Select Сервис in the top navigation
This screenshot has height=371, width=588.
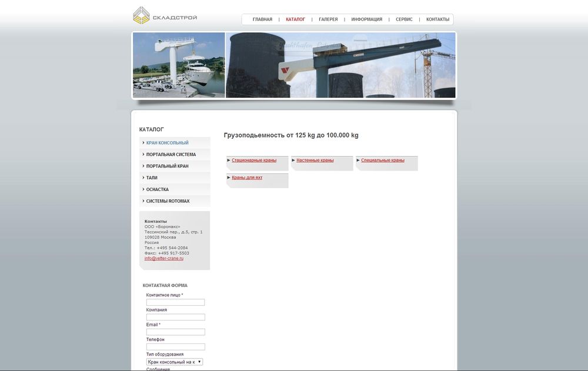click(404, 19)
